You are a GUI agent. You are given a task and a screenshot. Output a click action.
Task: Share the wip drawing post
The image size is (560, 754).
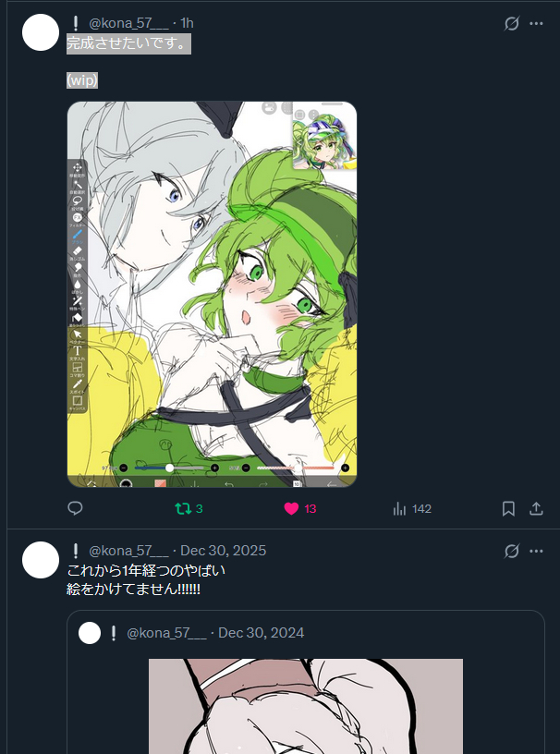[x=536, y=508]
